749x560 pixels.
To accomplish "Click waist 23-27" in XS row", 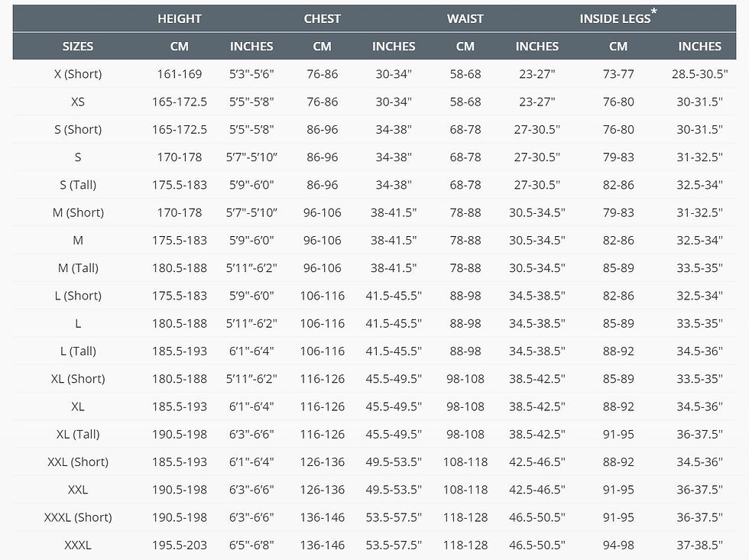I will coord(537,102).
